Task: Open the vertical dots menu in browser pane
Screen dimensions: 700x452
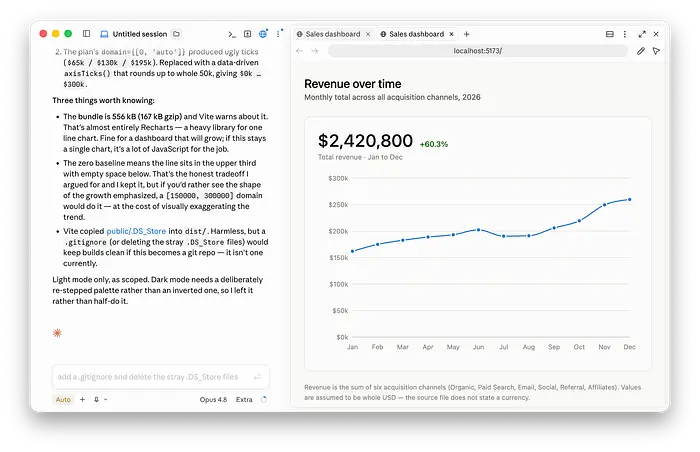Action: click(625, 34)
